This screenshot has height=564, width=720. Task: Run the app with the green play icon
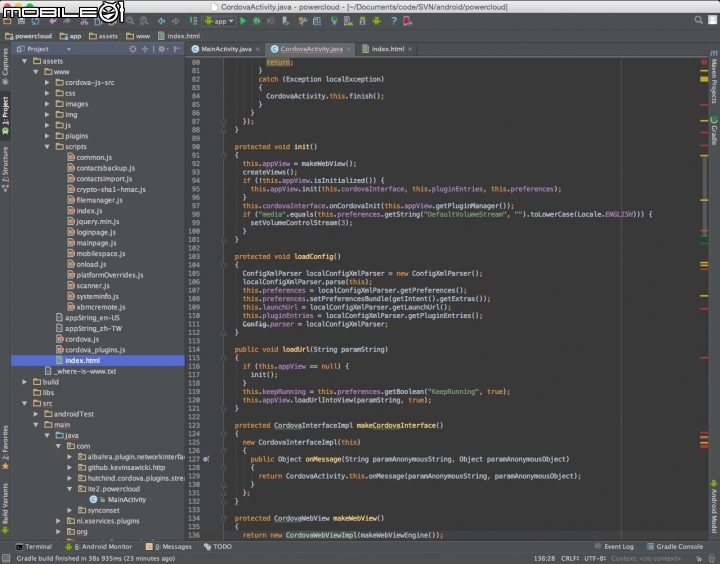click(243, 21)
